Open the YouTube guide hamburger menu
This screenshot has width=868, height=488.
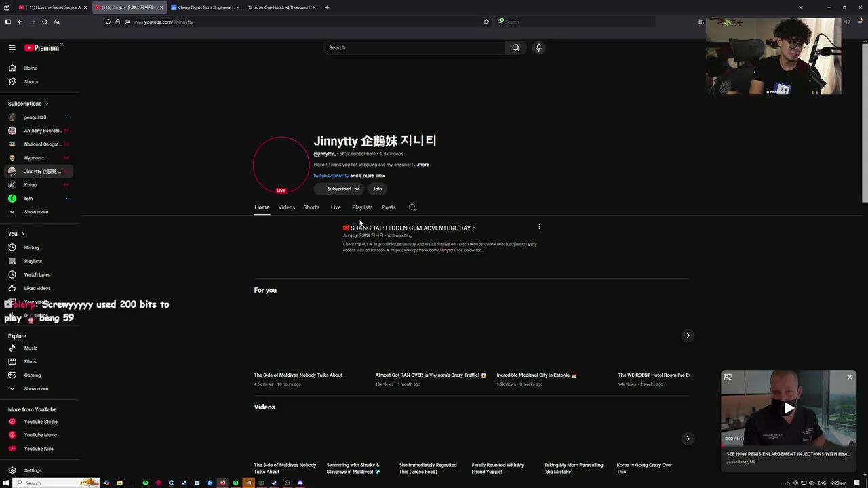click(x=12, y=47)
